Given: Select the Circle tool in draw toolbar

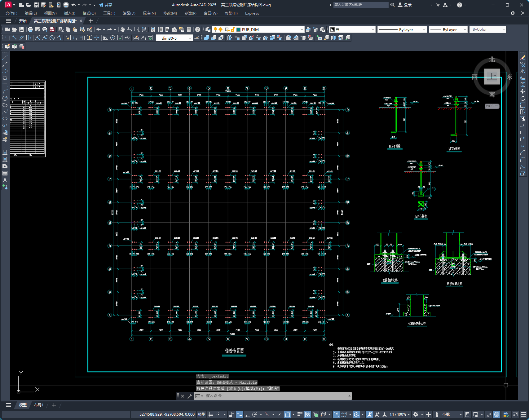Looking at the screenshot, I should (5, 98).
